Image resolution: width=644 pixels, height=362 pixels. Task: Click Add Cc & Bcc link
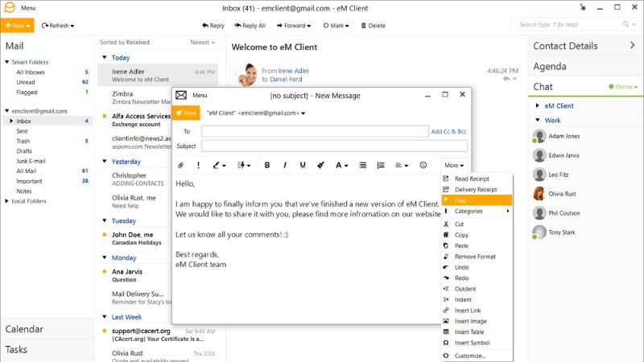(x=448, y=131)
